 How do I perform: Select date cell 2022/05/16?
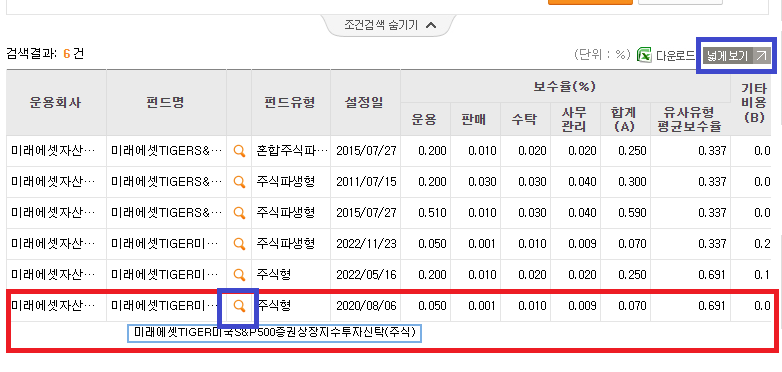tap(366, 274)
